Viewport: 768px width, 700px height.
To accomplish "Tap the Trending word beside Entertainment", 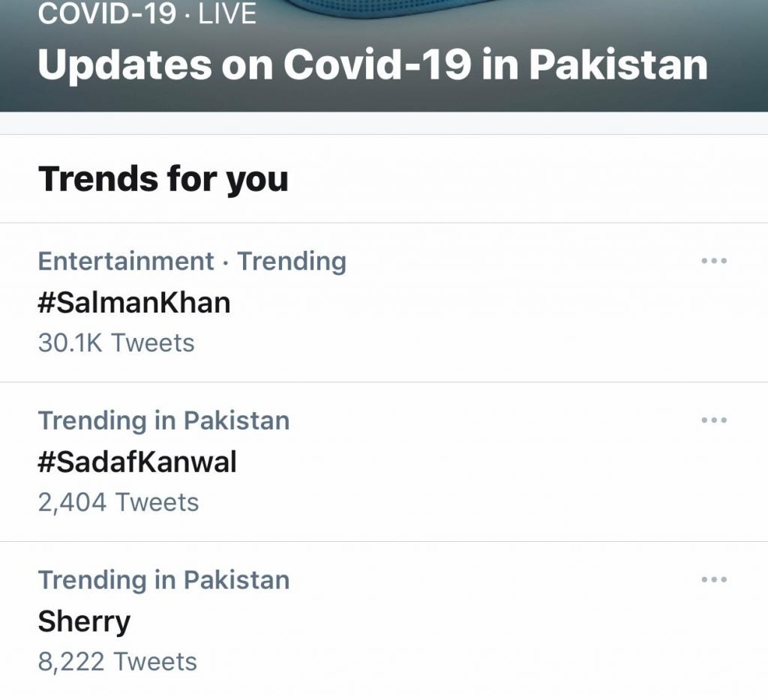I will pos(292,262).
